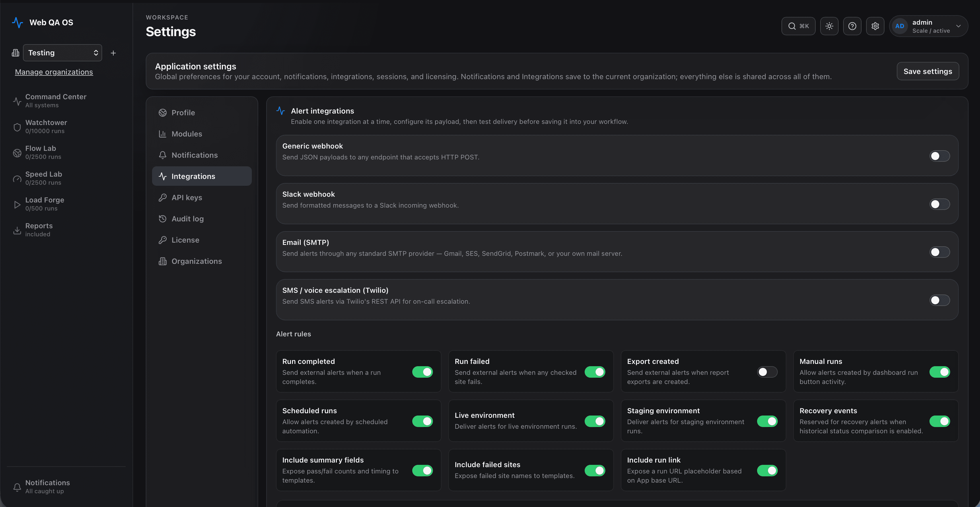Open the License settings tab
980x507 pixels.
(202, 240)
